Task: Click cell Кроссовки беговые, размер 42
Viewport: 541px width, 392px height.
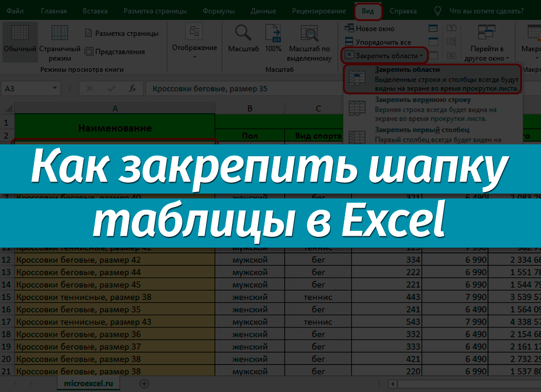Action: point(115,260)
